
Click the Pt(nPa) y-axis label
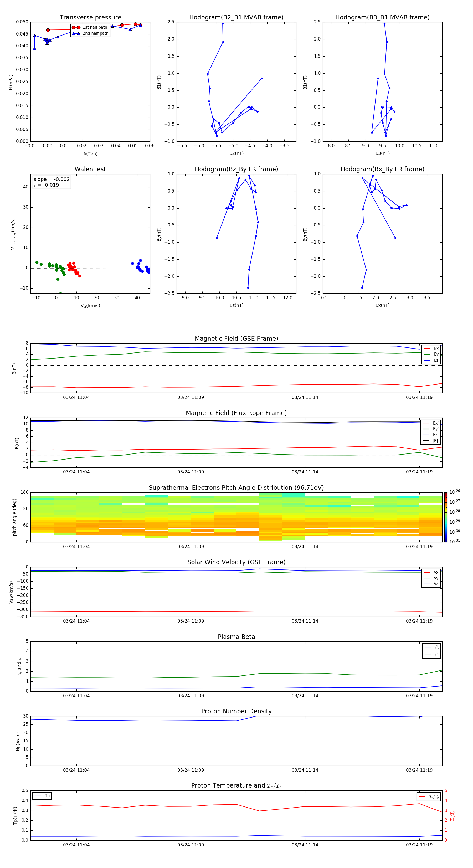(x=11, y=82)
